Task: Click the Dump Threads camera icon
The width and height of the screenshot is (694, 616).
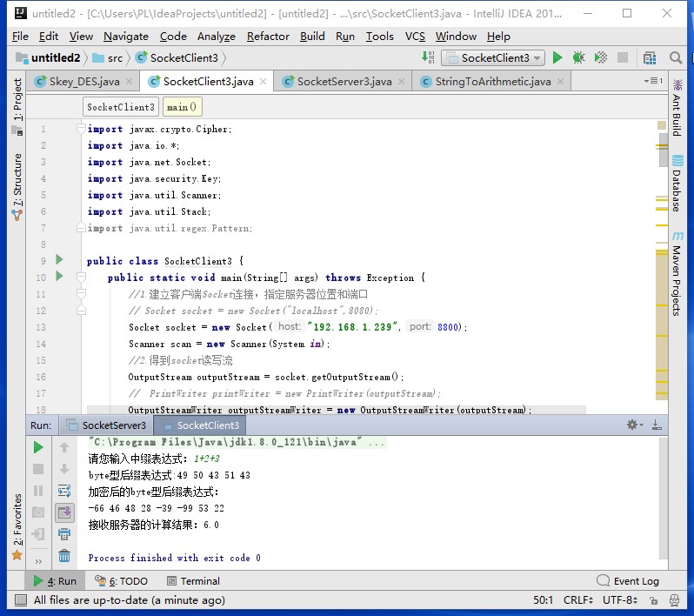Action: (x=38, y=512)
